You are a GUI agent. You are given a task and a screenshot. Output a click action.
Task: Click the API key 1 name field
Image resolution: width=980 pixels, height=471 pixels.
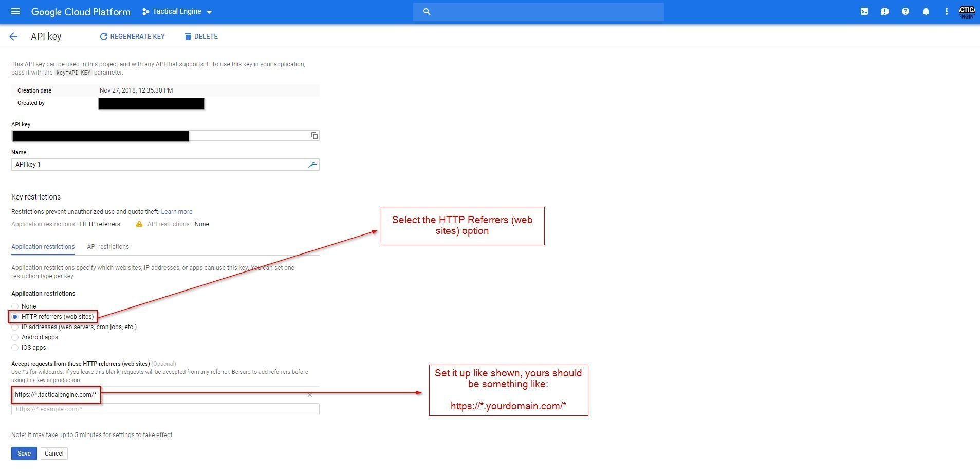(x=165, y=165)
